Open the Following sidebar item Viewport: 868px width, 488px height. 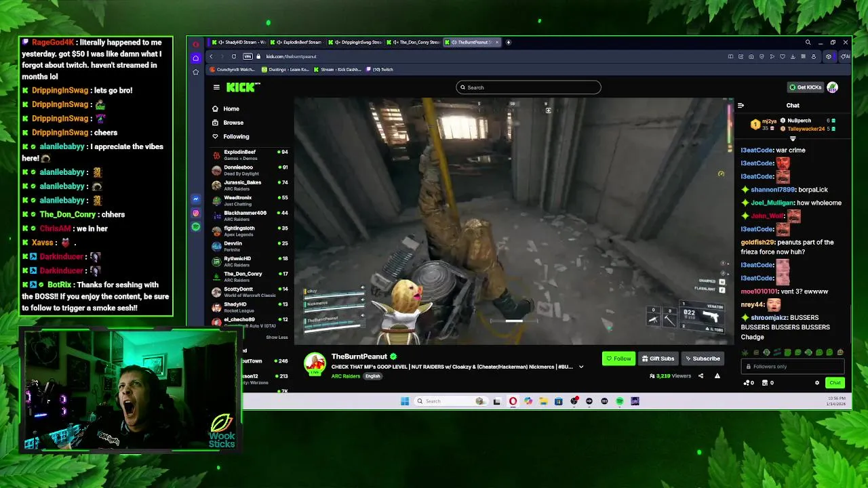tap(231, 136)
